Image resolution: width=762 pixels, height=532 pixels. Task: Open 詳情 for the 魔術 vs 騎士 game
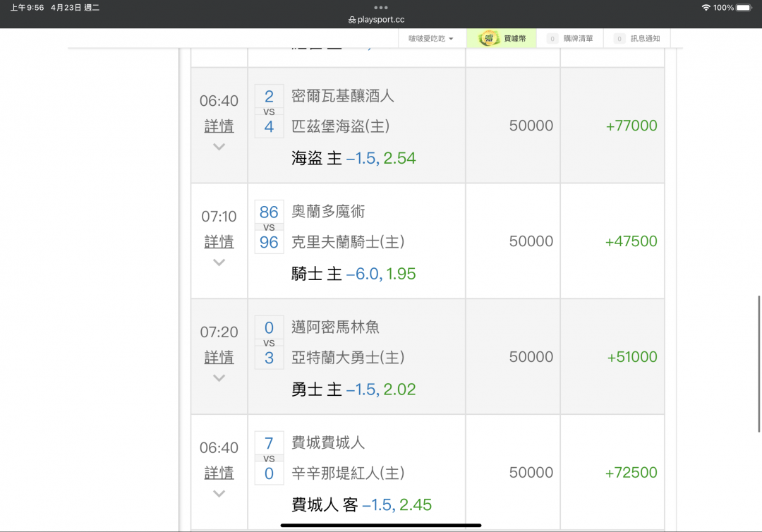pos(219,242)
